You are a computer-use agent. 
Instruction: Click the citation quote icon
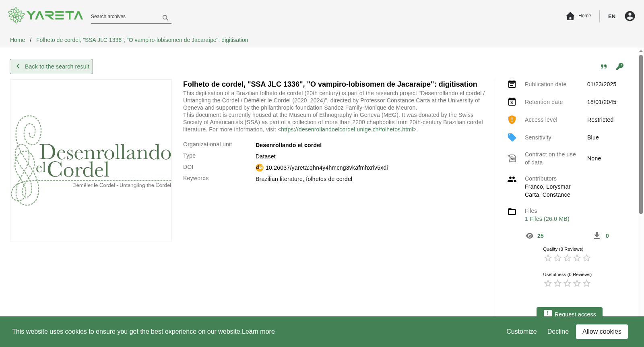pyautogui.click(x=604, y=66)
